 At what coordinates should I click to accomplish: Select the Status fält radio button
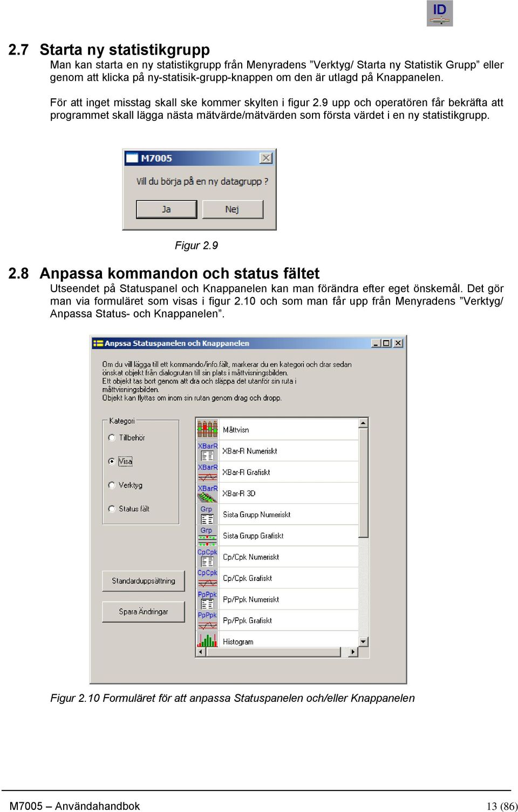tap(112, 509)
